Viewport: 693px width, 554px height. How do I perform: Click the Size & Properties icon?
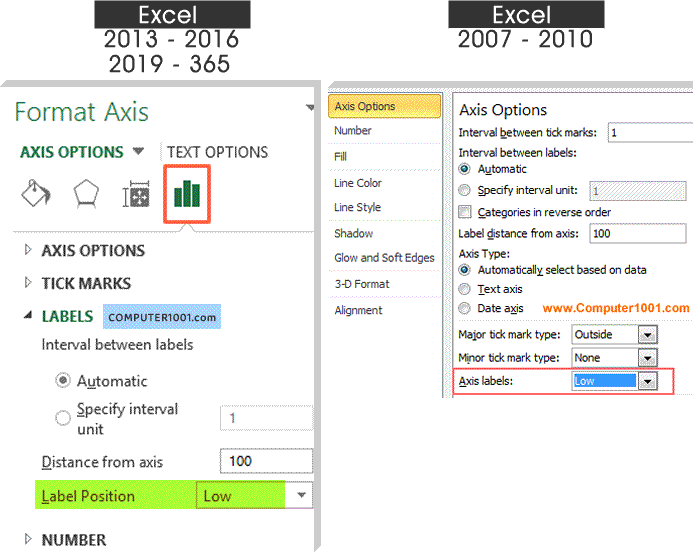(x=135, y=196)
